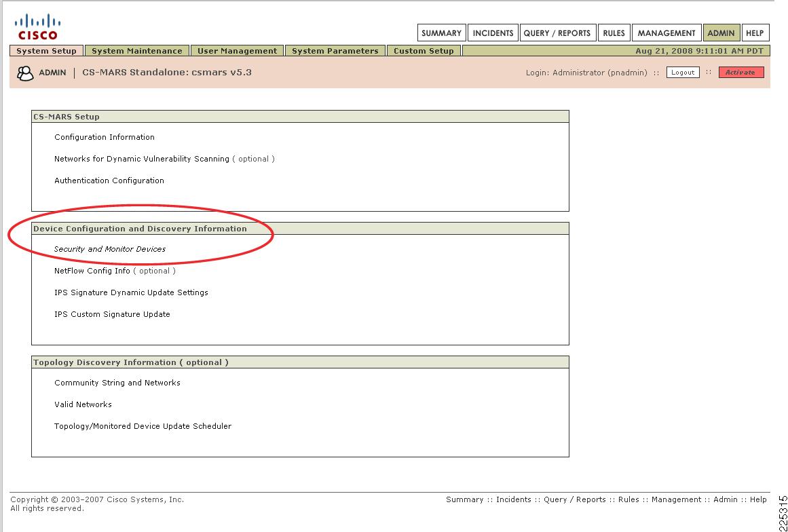Screen dimensions: 788x532
Task: Click footer Rules link
Action: click(628, 499)
